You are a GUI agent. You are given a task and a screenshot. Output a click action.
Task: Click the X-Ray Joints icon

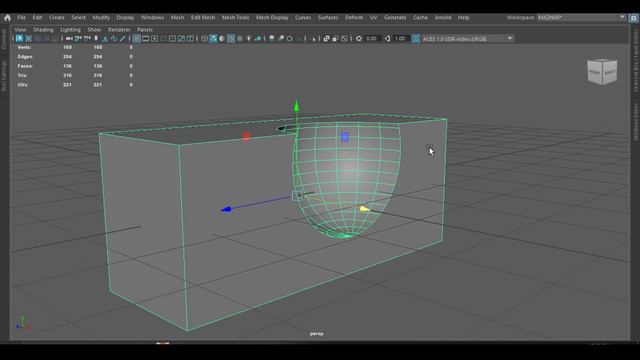point(344,38)
